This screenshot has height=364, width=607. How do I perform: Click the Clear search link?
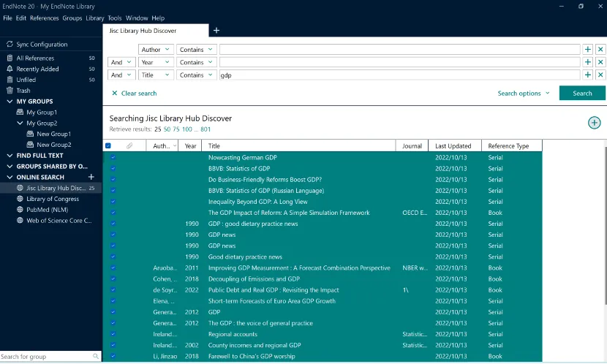pos(139,94)
